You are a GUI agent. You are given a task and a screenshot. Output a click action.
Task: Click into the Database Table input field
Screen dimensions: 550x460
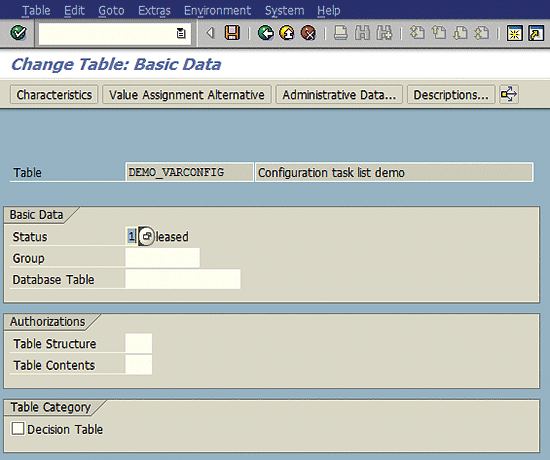[x=183, y=279]
